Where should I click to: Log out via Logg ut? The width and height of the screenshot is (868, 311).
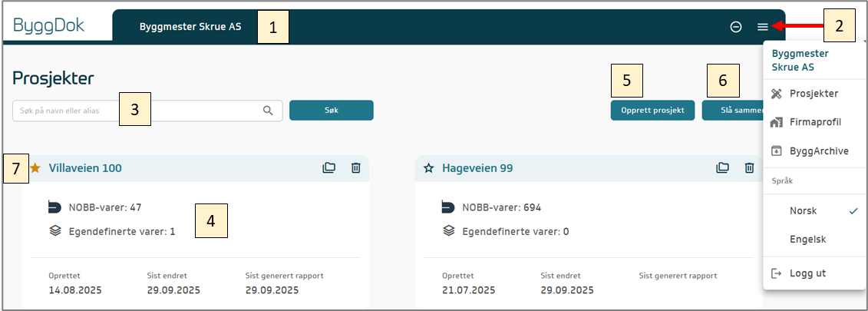point(807,273)
